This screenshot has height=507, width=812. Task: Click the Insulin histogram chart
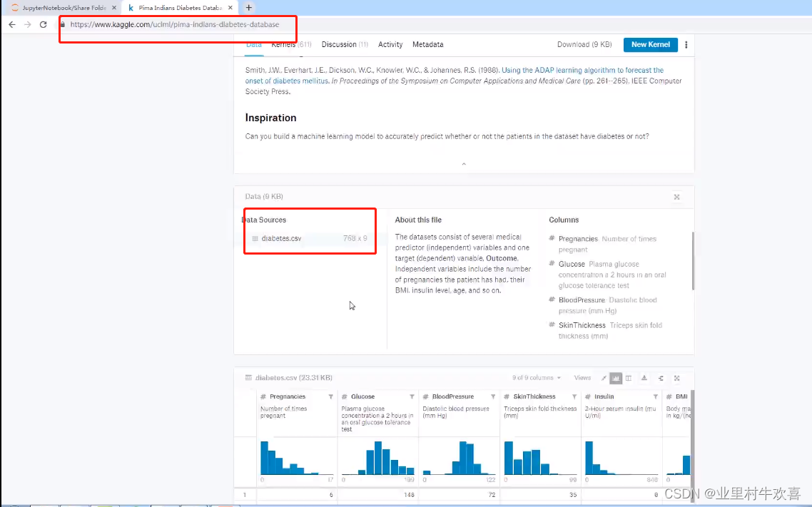[622, 458]
